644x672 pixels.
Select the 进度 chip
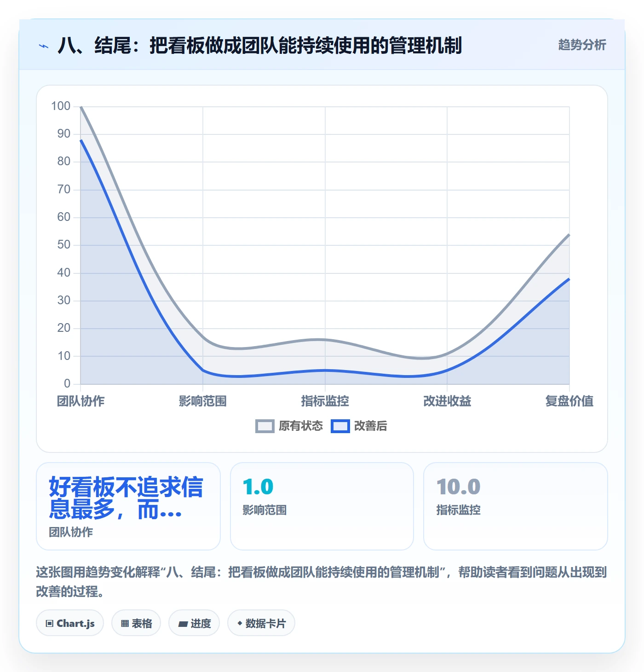point(194,623)
